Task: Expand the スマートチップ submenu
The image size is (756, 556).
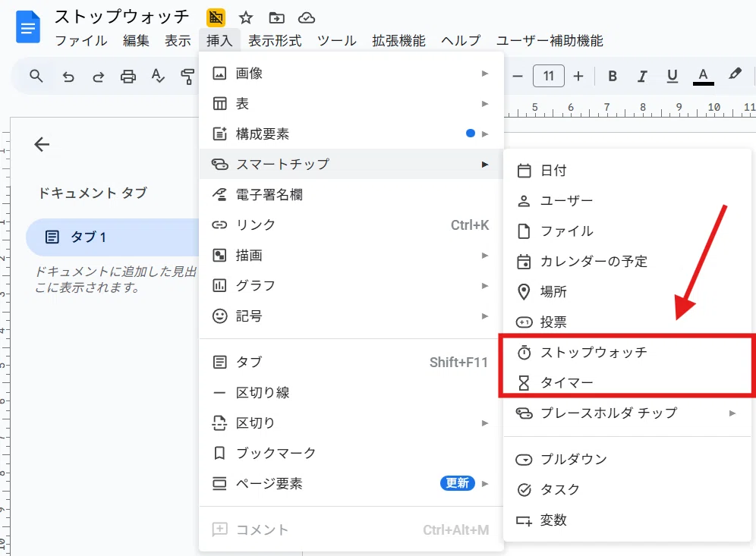Action: pyautogui.click(x=351, y=165)
